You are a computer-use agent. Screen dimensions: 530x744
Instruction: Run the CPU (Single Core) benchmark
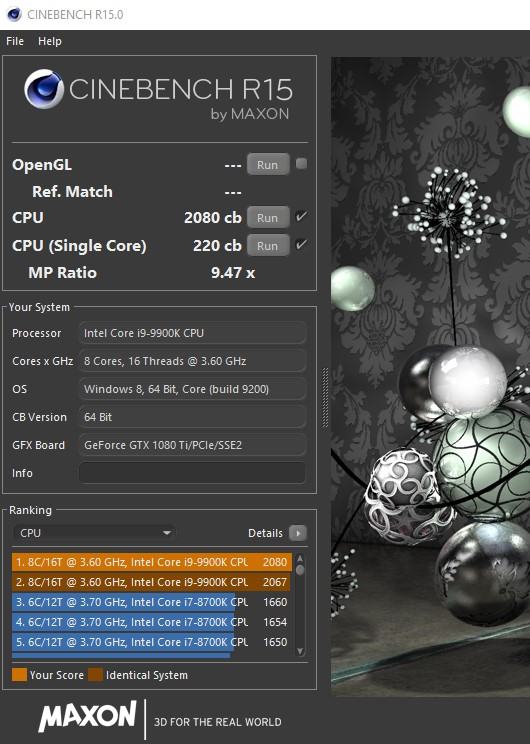(x=268, y=245)
